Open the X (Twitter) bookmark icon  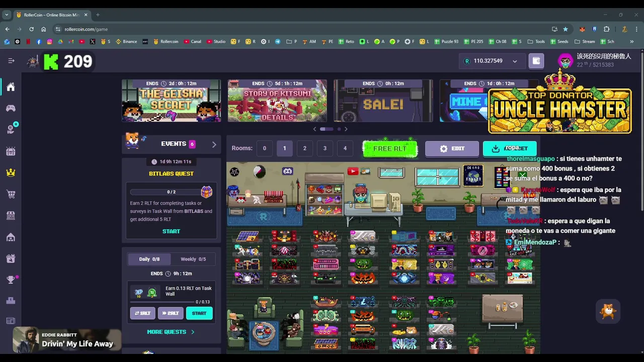(92, 42)
